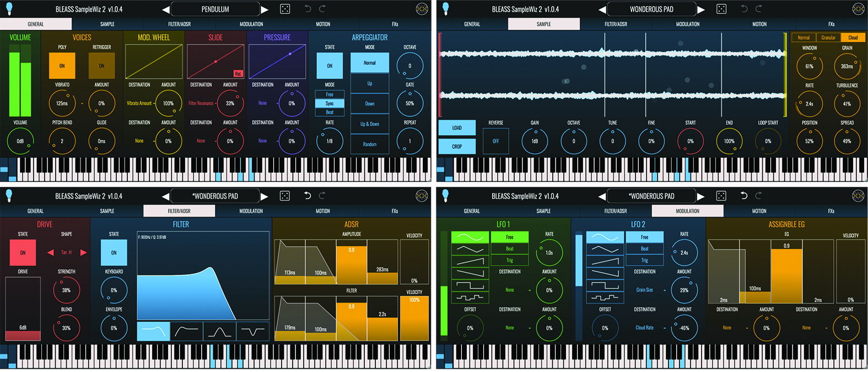Select square waveform for LFO 2
868x372 pixels.
coord(605,285)
